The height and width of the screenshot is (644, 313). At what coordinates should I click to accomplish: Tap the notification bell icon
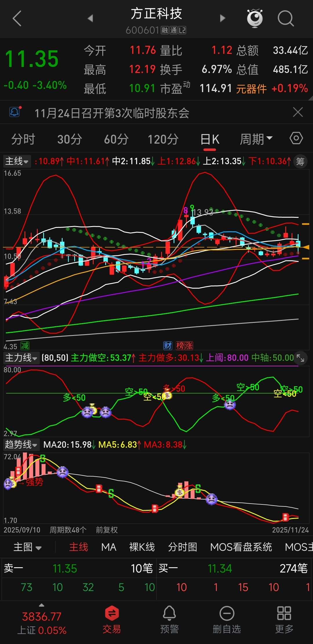[x=14, y=112]
